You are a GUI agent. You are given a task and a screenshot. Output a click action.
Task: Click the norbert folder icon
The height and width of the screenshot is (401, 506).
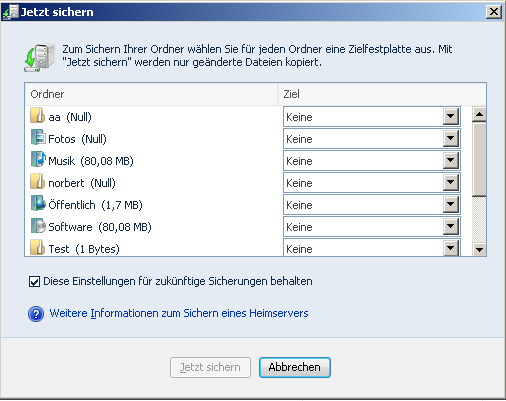pyautogui.click(x=37, y=181)
